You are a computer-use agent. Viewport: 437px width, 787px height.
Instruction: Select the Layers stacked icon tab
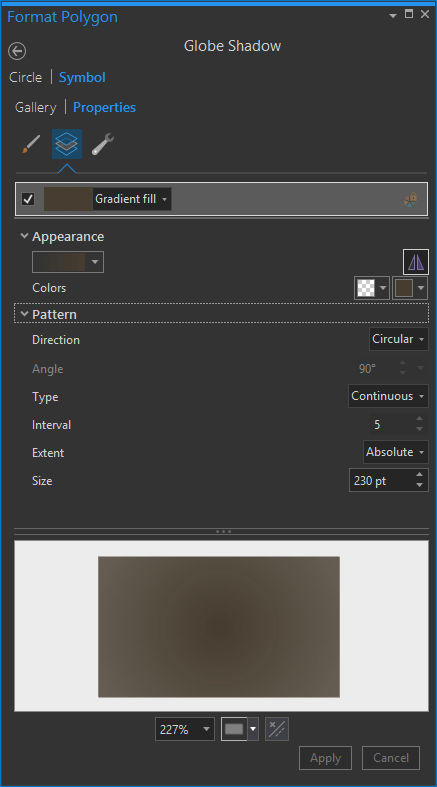pyautogui.click(x=67, y=144)
